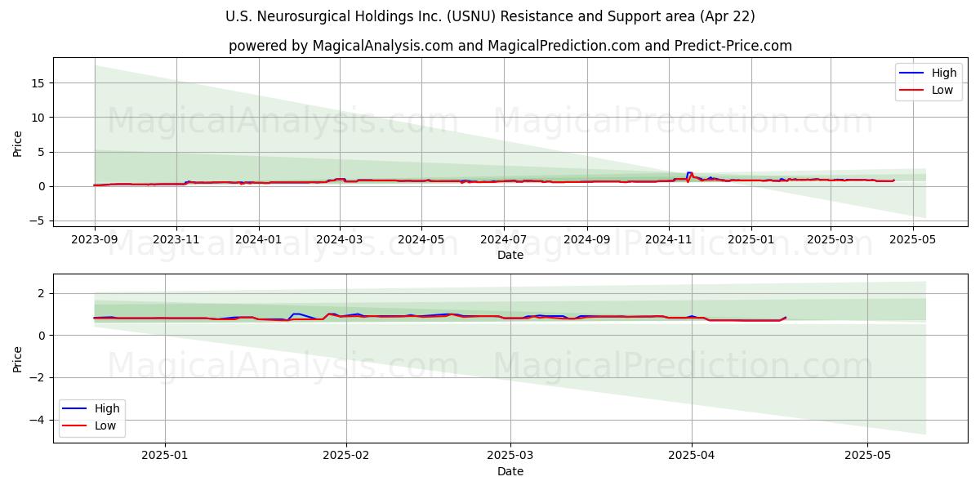This screenshot has width=980, height=490.
Task: Click the '2023-09' x-axis label
Action: click(95, 239)
